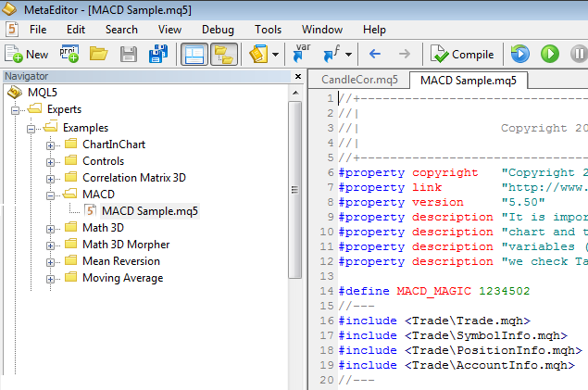Expand the Math 3D Morpher folder
The height and width of the screenshot is (390, 588).
point(50,245)
